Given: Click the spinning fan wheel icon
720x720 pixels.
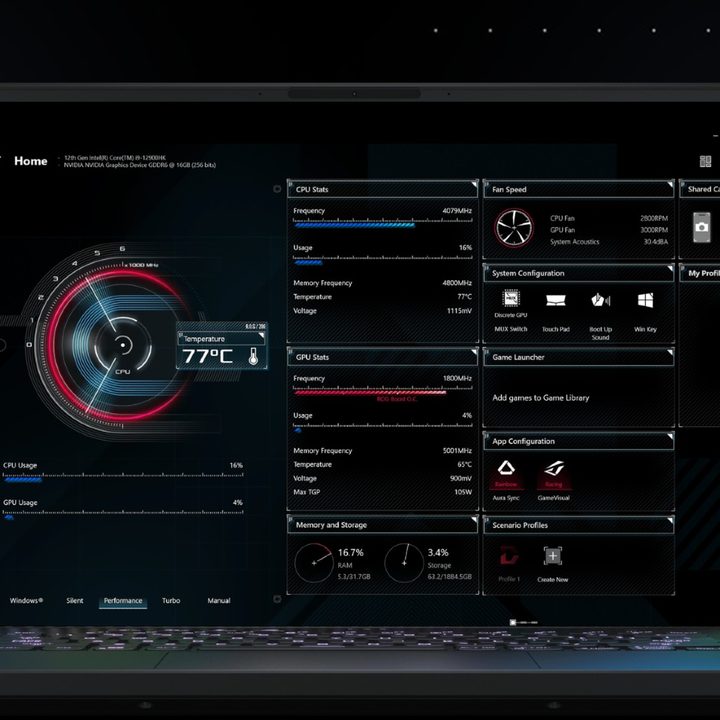Looking at the screenshot, I should pyautogui.click(x=514, y=228).
